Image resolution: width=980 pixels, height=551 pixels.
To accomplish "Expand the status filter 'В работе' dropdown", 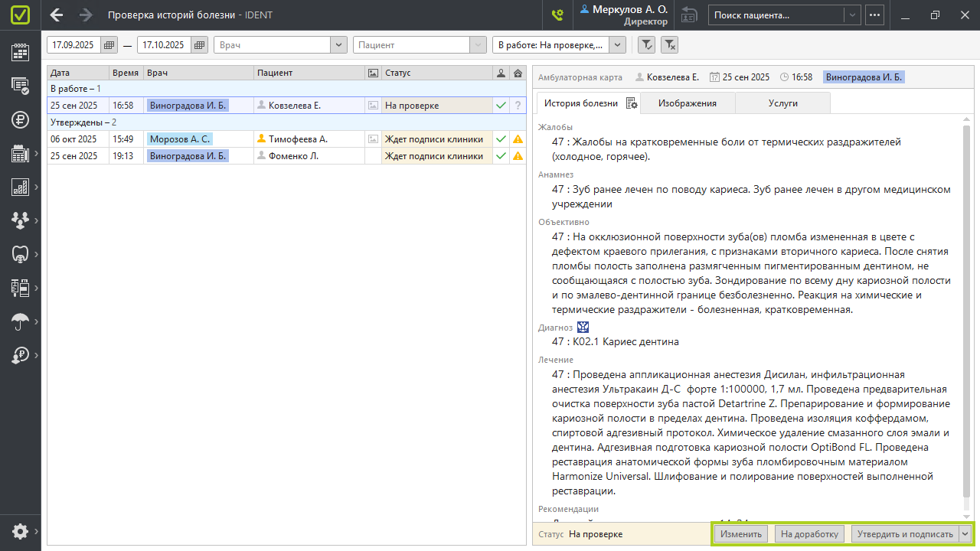I will [x=617, y=45].
